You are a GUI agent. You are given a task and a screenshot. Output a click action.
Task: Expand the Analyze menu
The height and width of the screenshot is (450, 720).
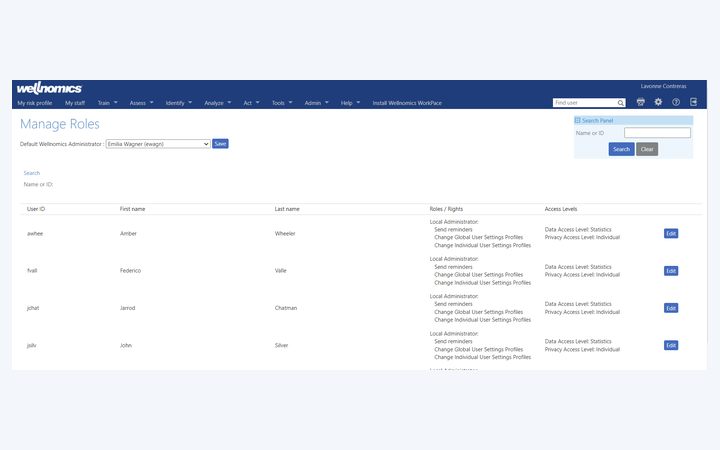(218, 103)
